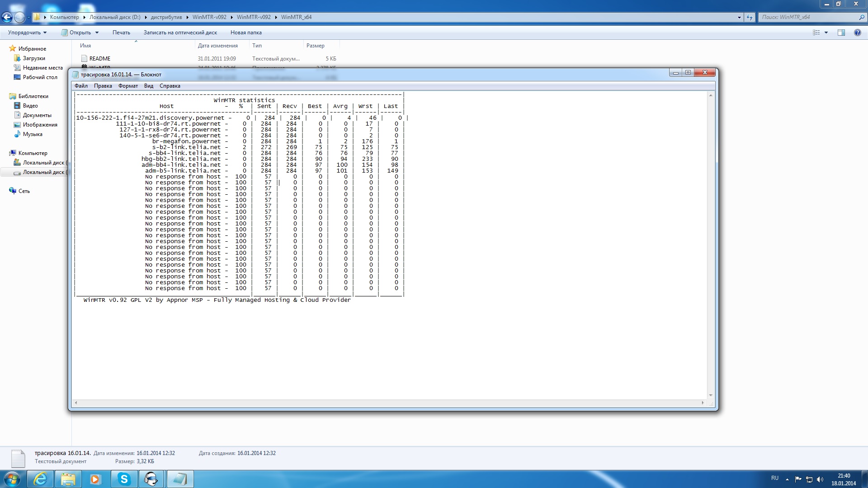Screen dimensions: 868x488
Task: Click the explorer help question-mark icon
Action: [857, 33]
